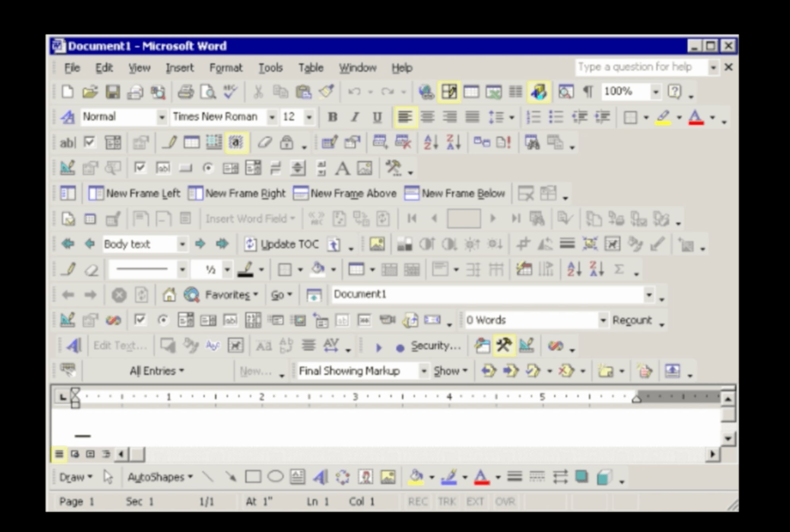Click the Check Box form field icon

90,142
